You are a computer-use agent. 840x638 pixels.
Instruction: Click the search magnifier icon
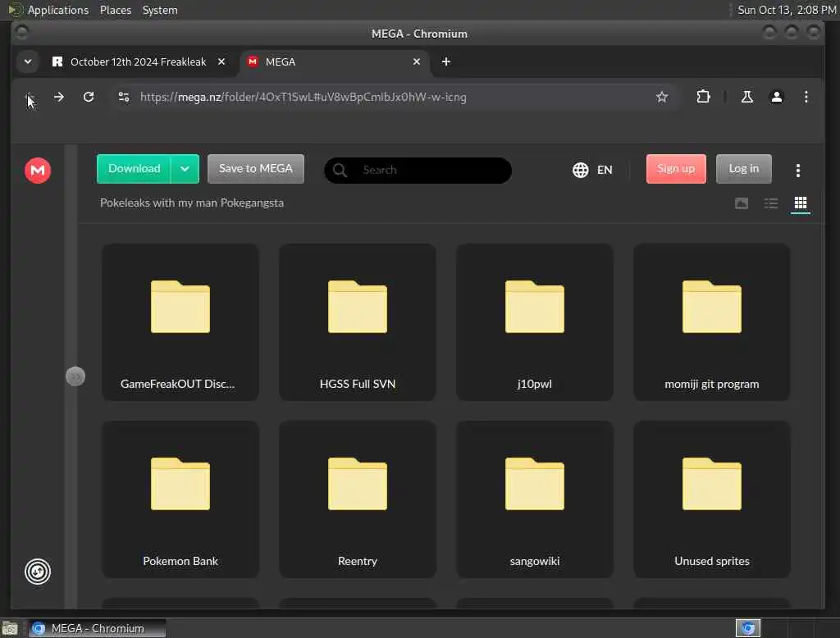tap(340, 170)
